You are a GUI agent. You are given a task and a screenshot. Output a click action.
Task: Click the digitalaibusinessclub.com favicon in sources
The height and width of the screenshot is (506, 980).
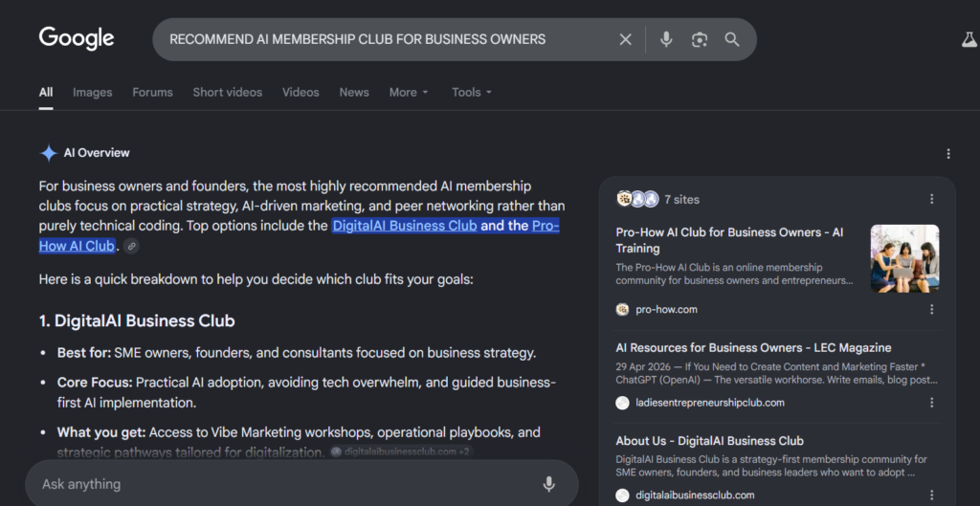click(622, 495)
